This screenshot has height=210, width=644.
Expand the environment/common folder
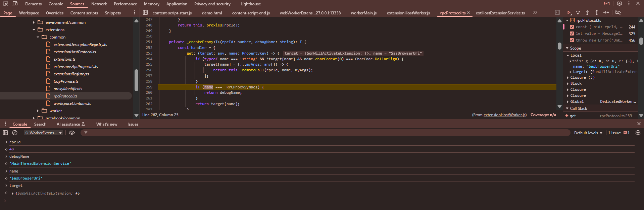34,22
